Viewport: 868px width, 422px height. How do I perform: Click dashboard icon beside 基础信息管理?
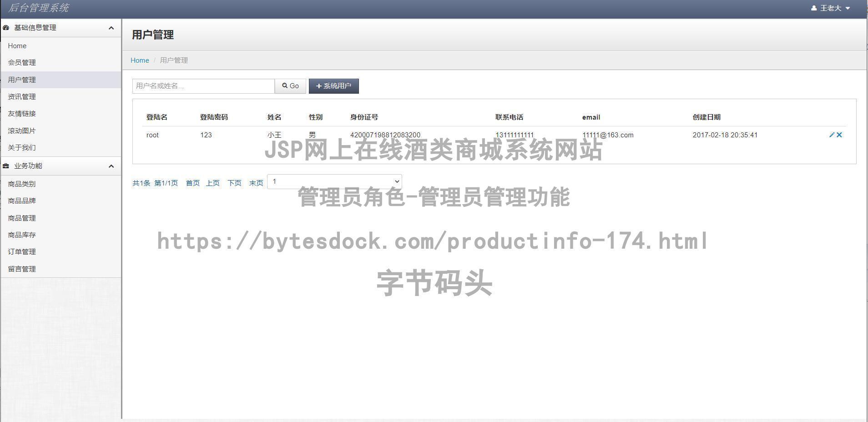(x=6, y=28)
